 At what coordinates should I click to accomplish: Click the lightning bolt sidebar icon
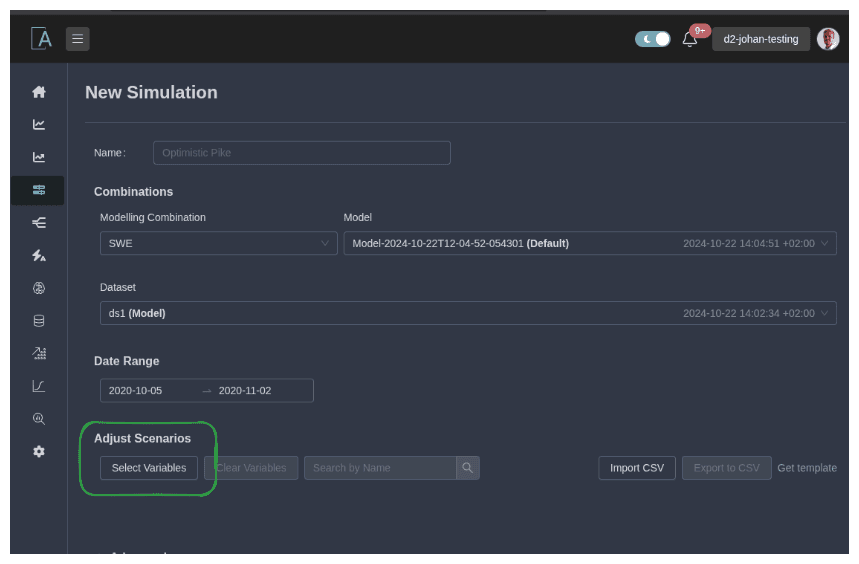tap(39, 256)
